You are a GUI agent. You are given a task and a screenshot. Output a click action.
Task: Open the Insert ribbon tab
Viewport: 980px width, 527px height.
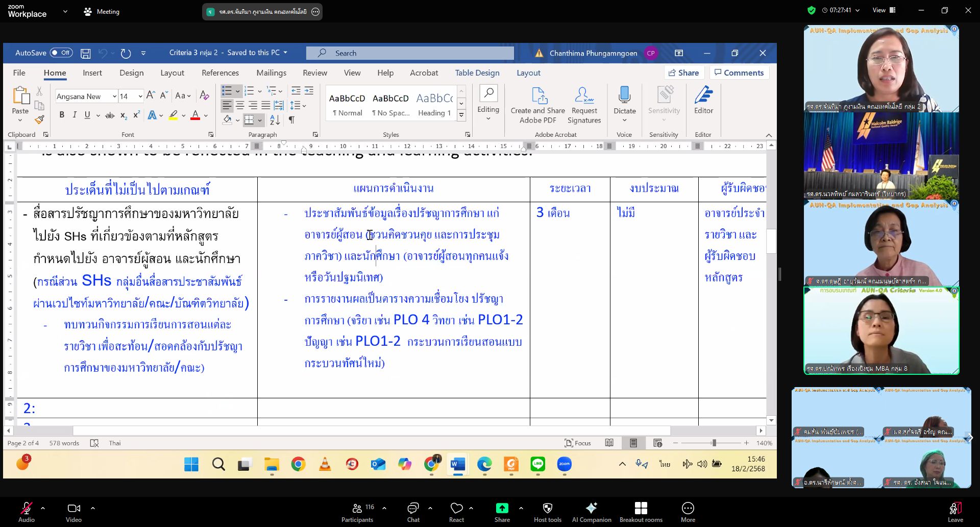[92, 73]
